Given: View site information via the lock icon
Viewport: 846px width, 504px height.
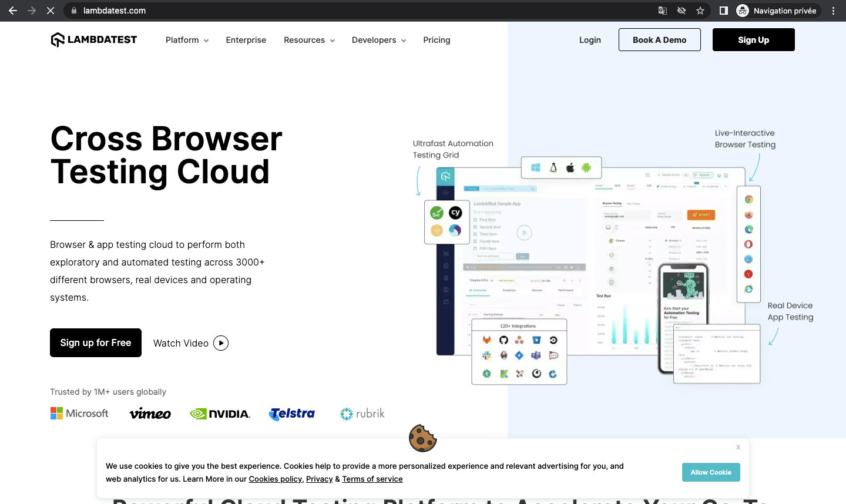Looking at the screenshot, I should coord(74,11).
